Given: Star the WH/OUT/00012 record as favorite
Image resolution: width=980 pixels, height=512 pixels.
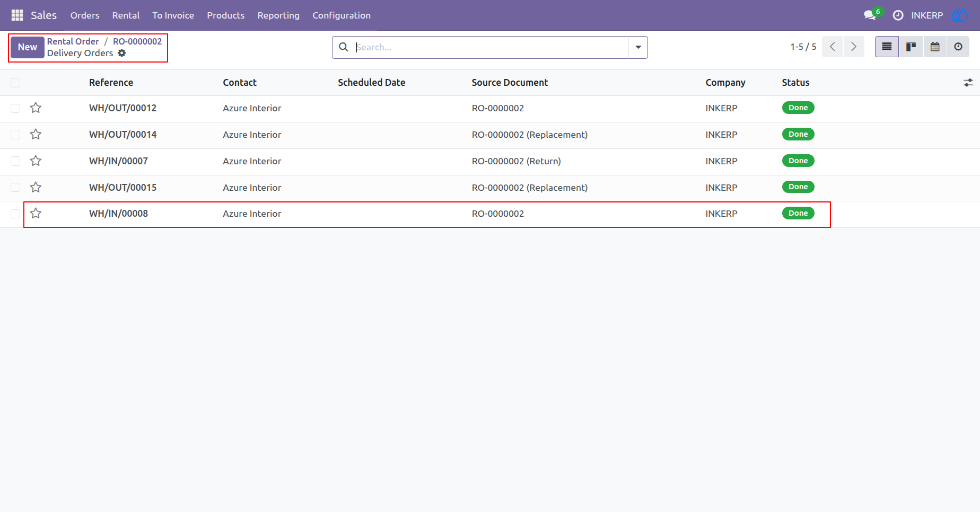Looking at the screenshot, I should pyautogui.click(x=36, y=108).
